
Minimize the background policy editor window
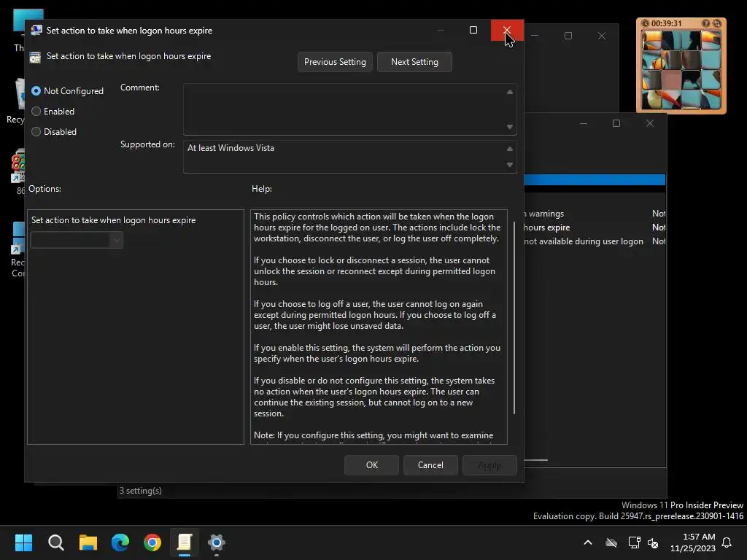pyautogui.click(x=583, y=123)
